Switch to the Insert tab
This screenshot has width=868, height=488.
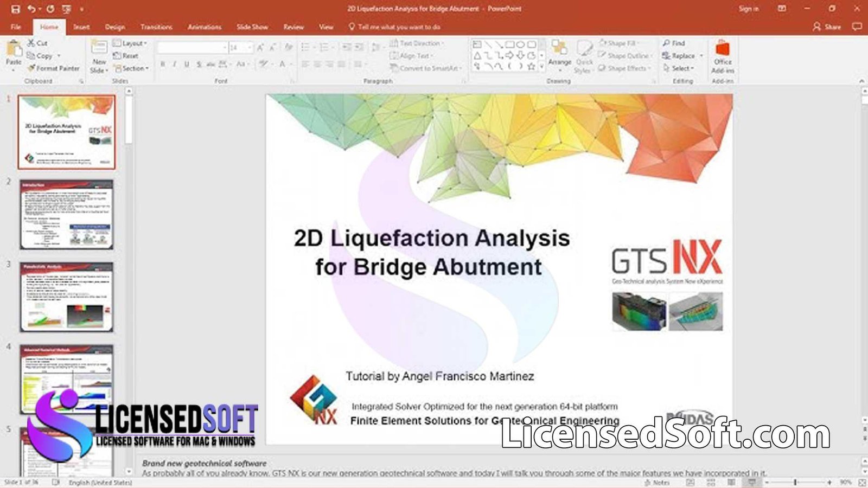click(x=81, y=27)
